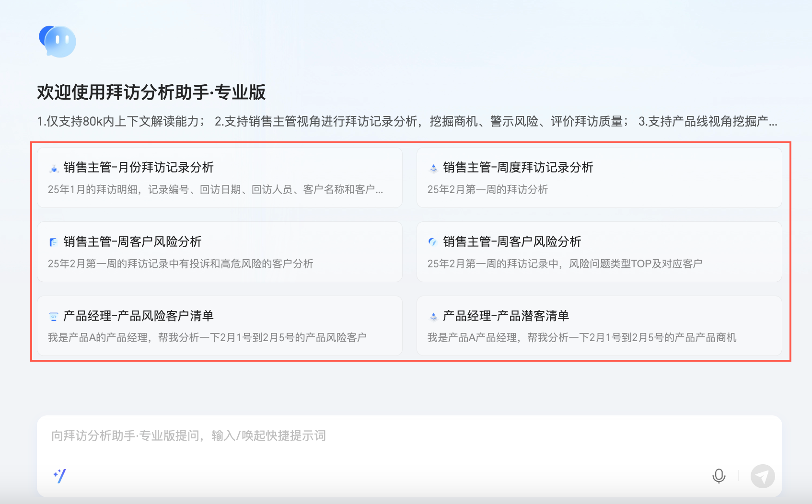This screenshot has width=812, height=504.
Task: Click the paper-plane send button
Action: click(x=763, y=476)
